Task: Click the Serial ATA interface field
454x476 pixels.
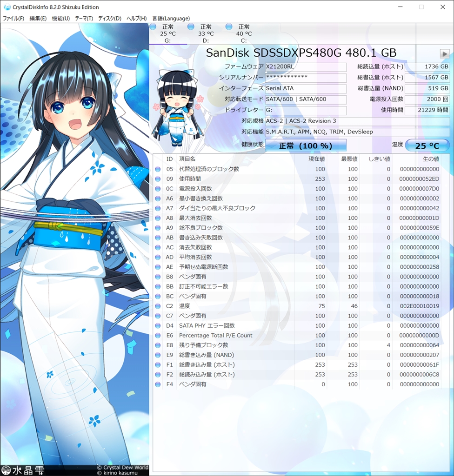Action: [x=306, y=88]
